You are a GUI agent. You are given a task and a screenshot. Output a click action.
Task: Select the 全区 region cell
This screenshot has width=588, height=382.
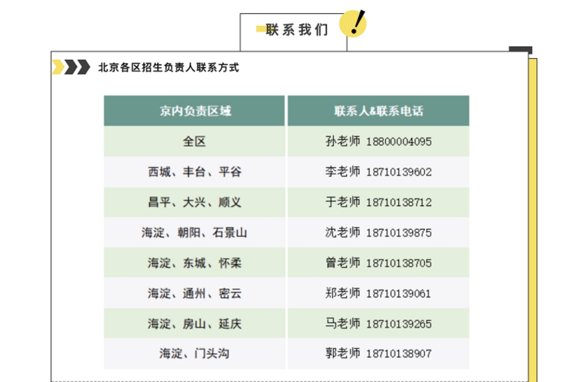point(195,142)
